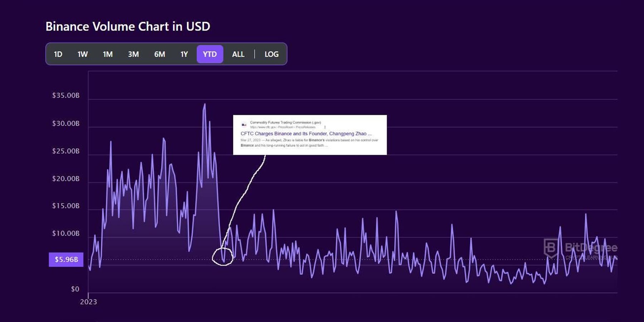Click the Binance Volume Chart in USD title
Screen dimensions: 644x322
click(x=128, y=26)
